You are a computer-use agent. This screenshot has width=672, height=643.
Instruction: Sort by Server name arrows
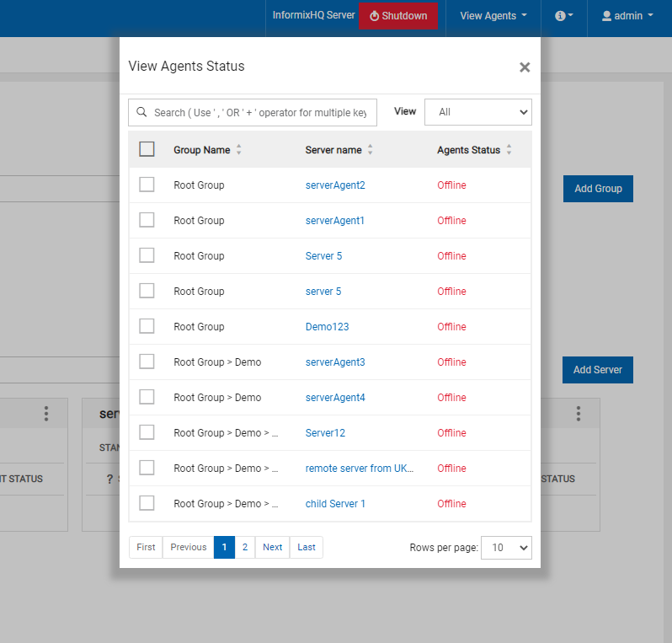coord(370,150)
